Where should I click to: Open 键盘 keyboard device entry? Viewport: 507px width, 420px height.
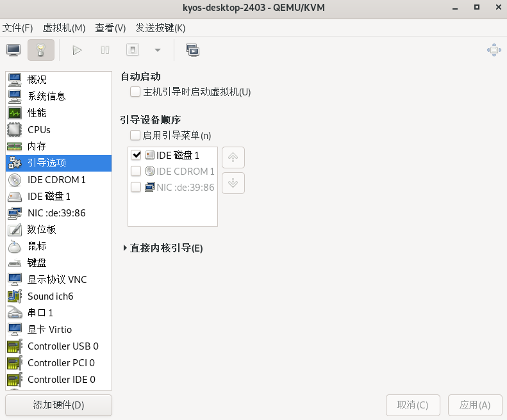pos(59,262)
